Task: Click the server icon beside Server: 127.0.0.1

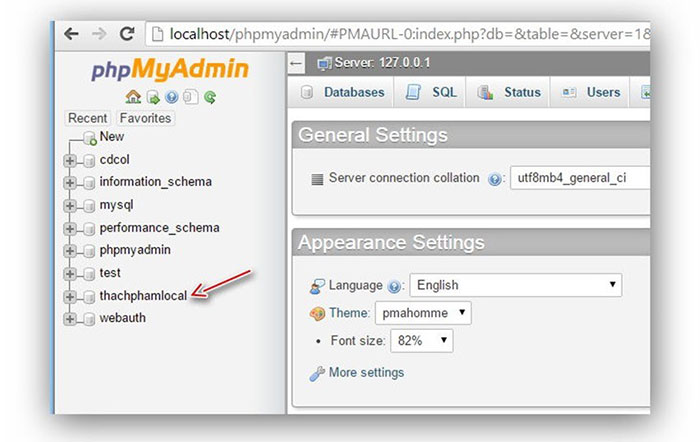Action: pos(324,63)
